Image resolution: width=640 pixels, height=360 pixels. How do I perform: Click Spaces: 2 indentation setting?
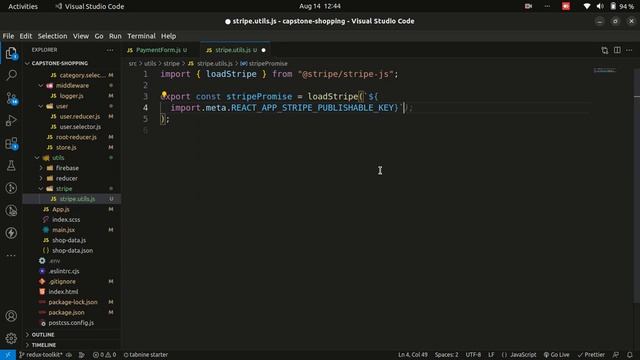click(x=446, y=355)
